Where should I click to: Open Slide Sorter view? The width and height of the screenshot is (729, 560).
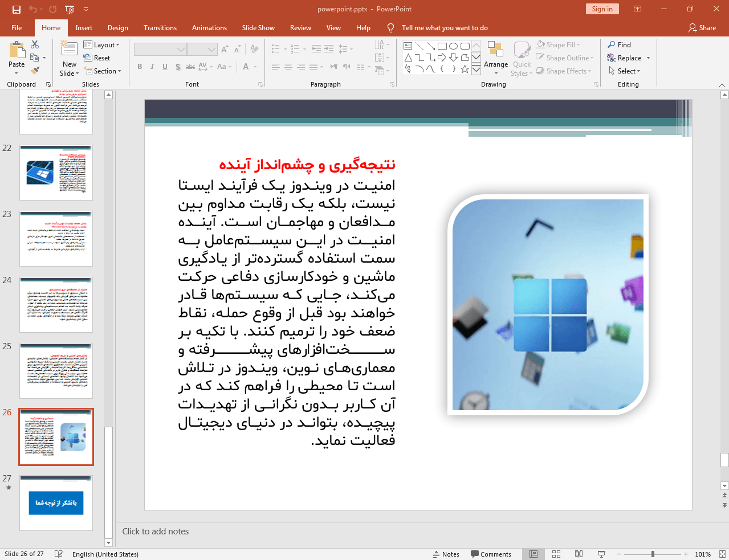pyautogui.click(x=556, y=554)
